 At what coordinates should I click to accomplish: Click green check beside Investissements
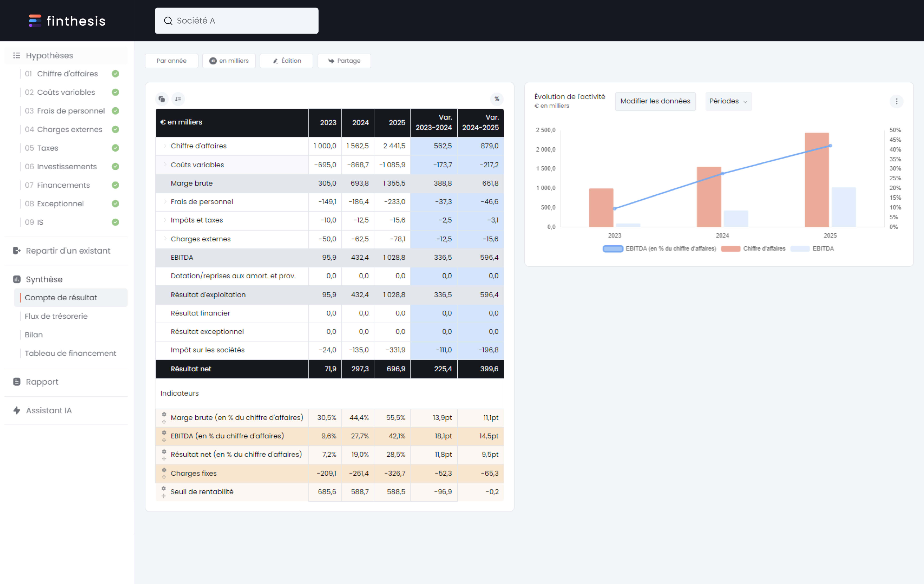[115, 167]
